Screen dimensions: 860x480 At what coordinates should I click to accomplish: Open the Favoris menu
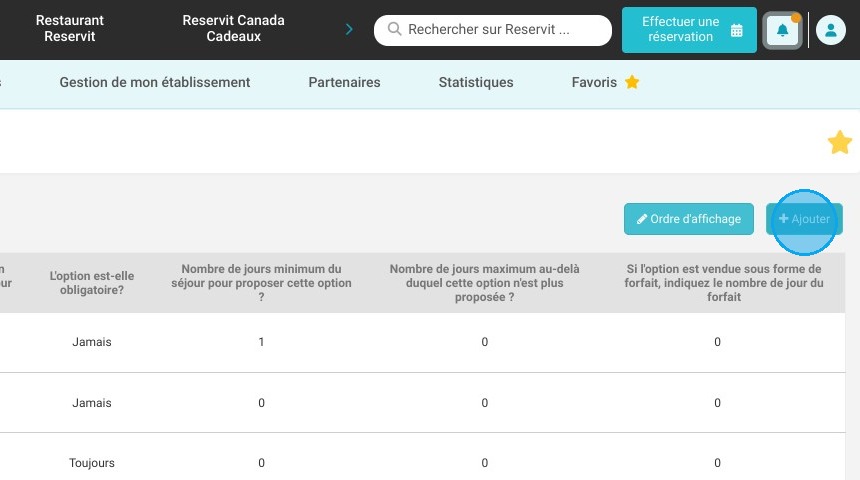(x=594, y=82)
